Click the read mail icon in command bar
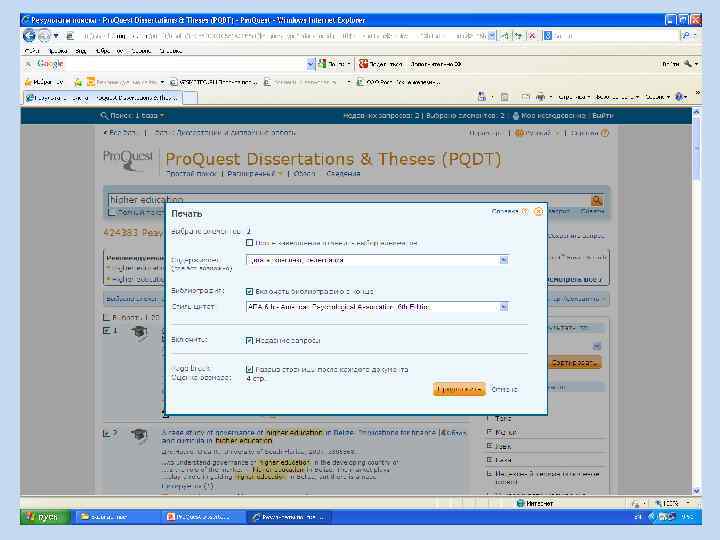This screenshot has height=540, width=720. coord(525,97)
